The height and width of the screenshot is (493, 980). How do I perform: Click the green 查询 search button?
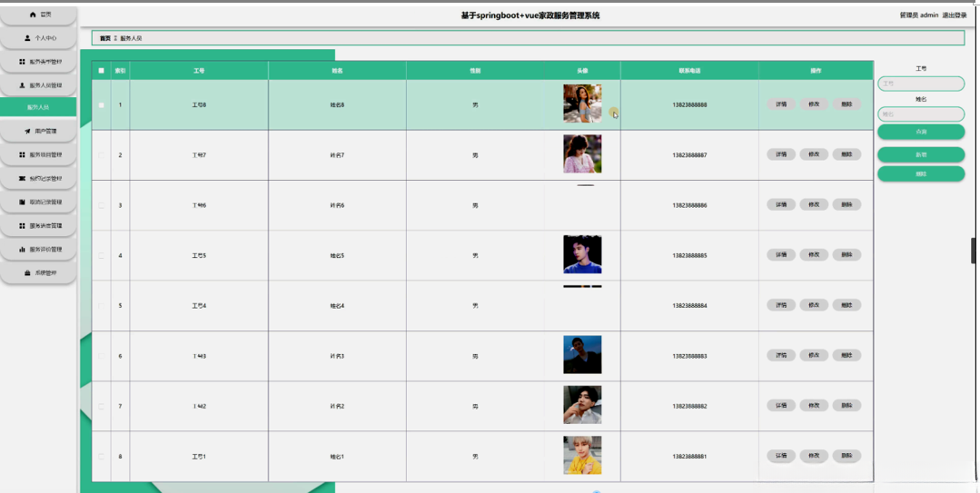921,132
